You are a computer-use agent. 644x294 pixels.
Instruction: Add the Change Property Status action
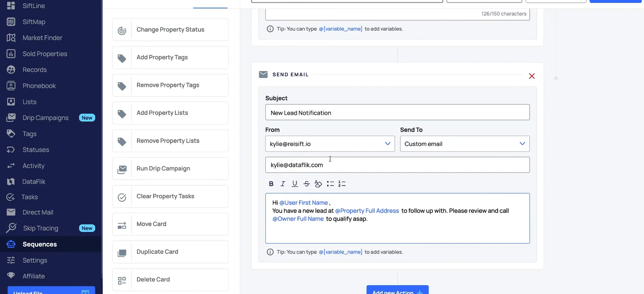point(170,30)
